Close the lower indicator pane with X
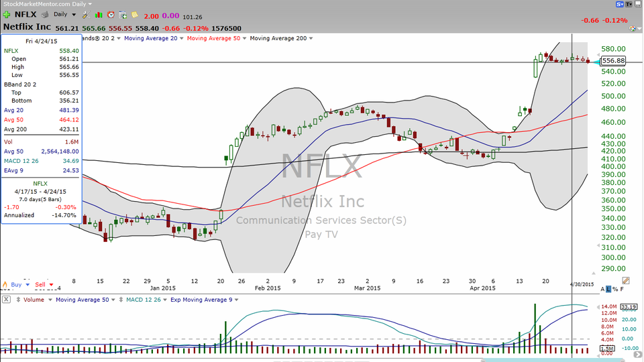The image size is (644, 362). 6,300
